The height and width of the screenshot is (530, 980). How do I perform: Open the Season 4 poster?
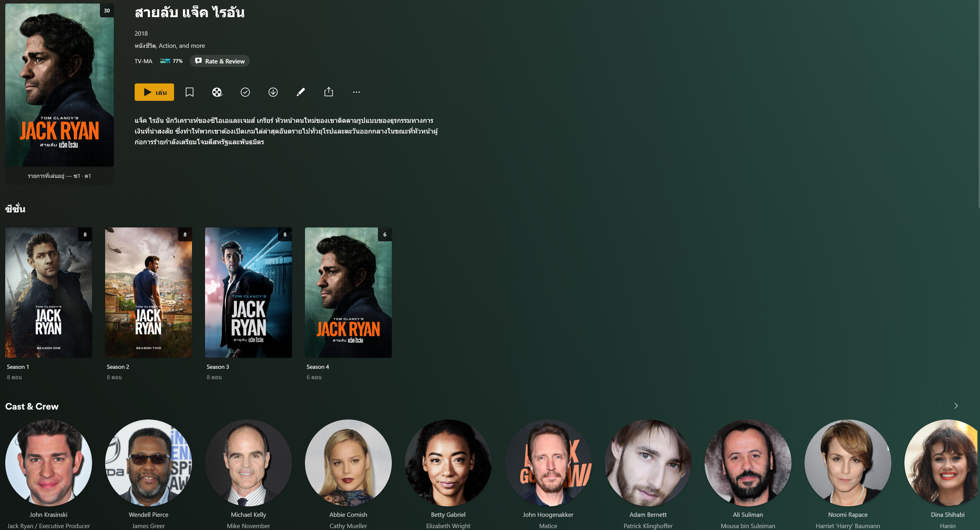click(348, 292)
